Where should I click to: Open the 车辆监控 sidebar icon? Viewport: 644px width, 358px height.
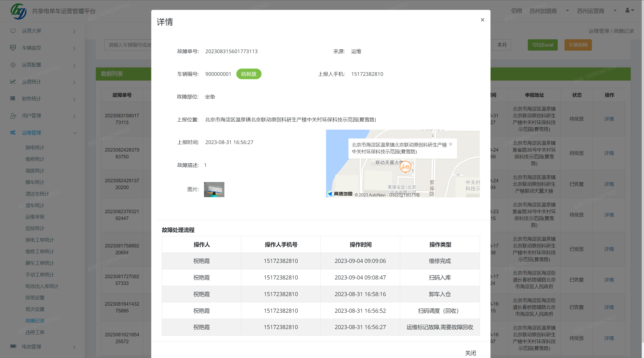[x=13, y=48]
